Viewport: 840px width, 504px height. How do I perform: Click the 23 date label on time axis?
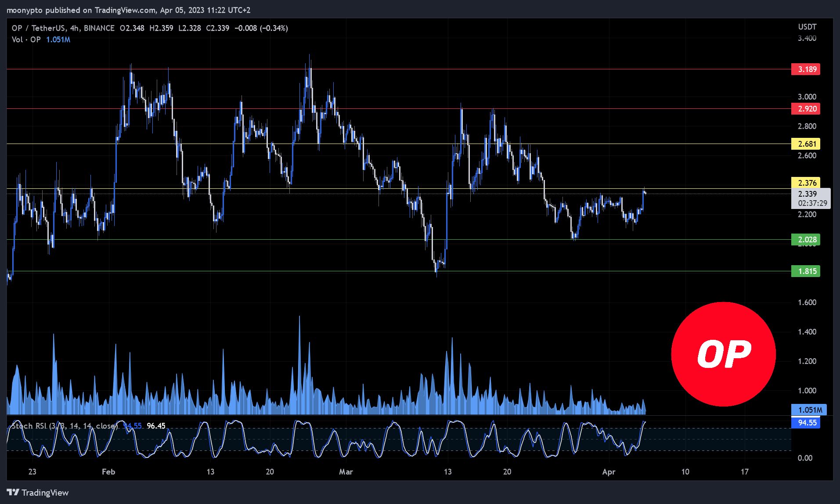32,472
